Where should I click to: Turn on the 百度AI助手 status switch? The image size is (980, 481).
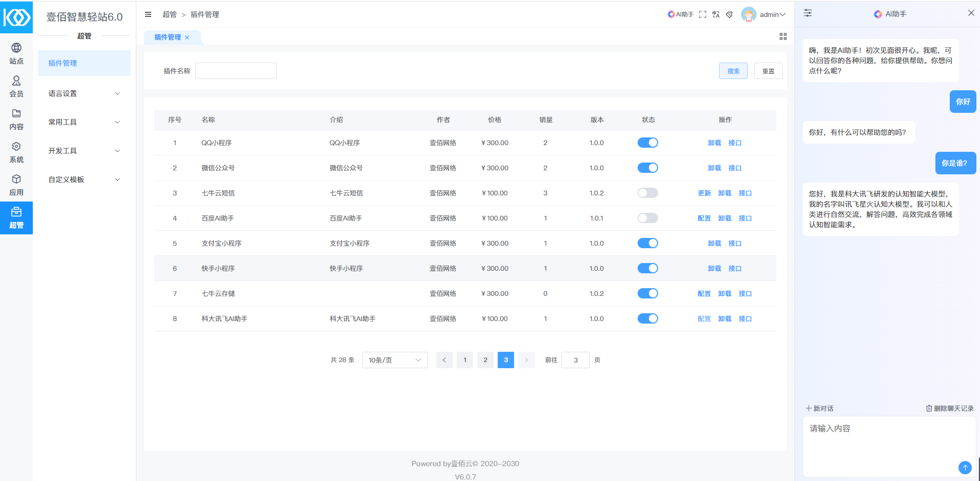(x=647, y=218)
